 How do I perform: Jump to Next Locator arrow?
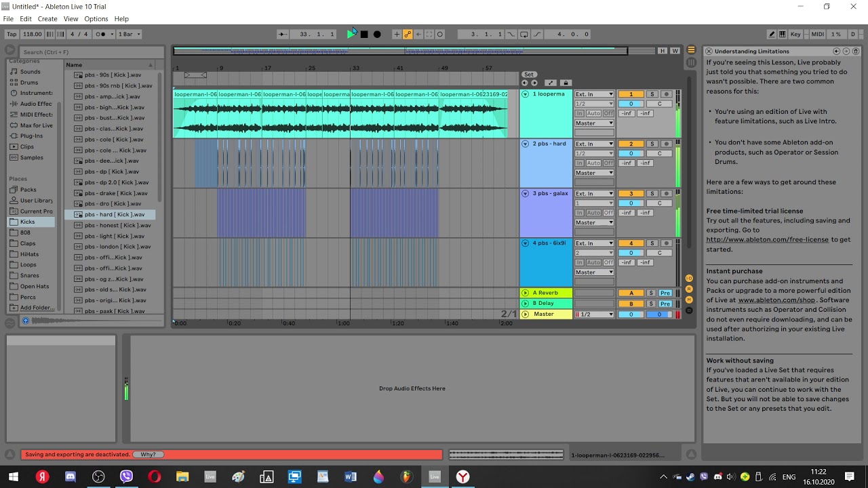(x=534, y=83)
